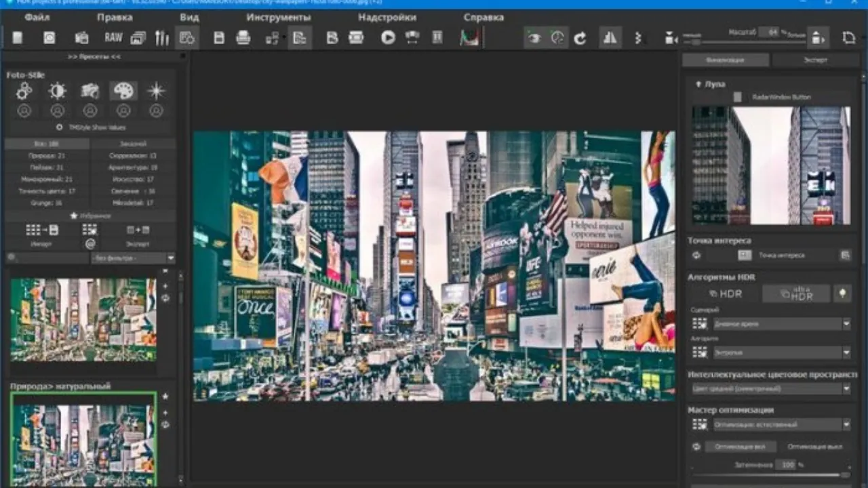Viewport: 868px width, 488px height.
Task: Open the Правка menu
Action: pyautogui.click(x=115, y=17)
